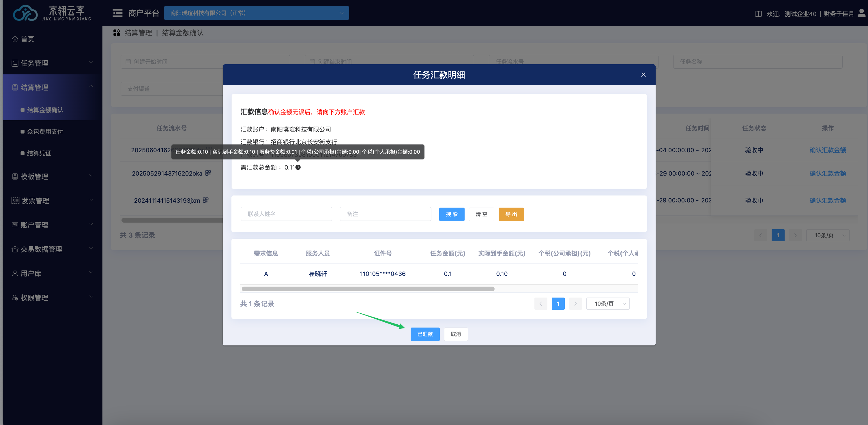
Task: Open the 结算凭证 menu item
Action: click(39, 153)
